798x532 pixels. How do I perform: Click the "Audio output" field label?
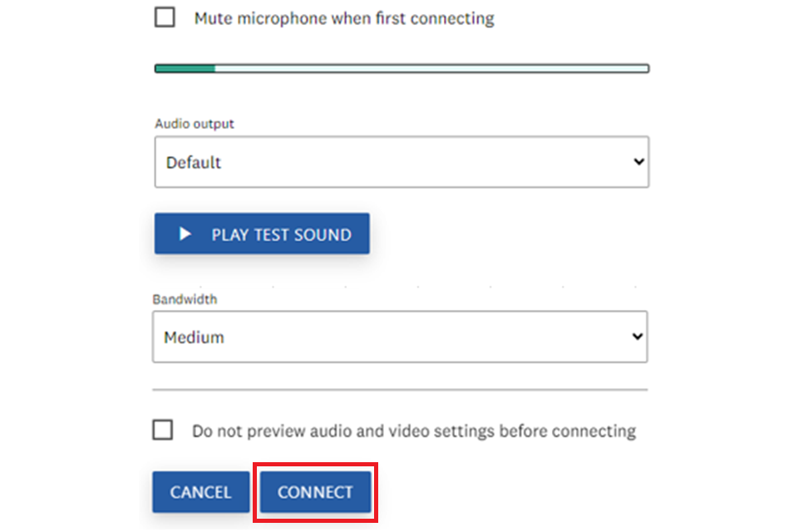click(195, 124)
